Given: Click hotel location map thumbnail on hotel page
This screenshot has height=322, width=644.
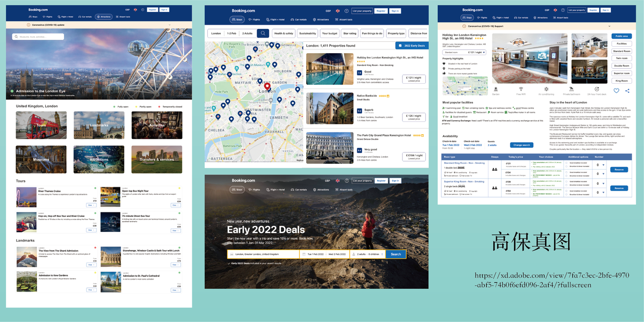Looking at the screenshot, I should tap(465, 86).
